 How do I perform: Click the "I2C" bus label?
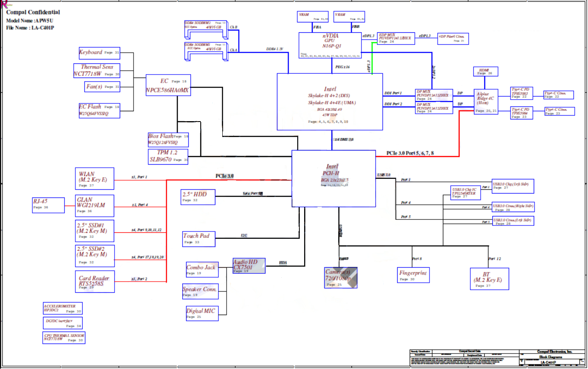(244, 235)
